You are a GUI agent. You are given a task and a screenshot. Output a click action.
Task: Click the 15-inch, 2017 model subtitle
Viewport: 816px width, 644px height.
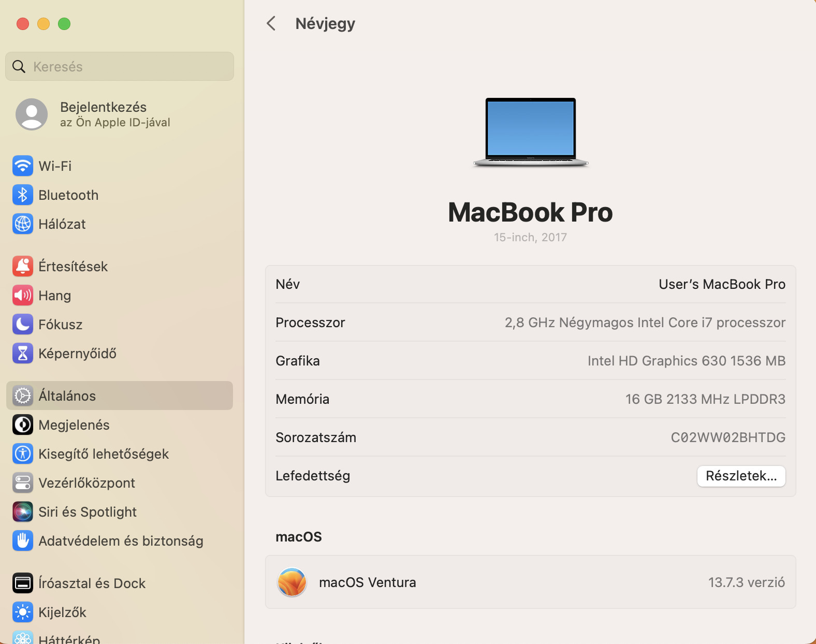pos(531,237)
